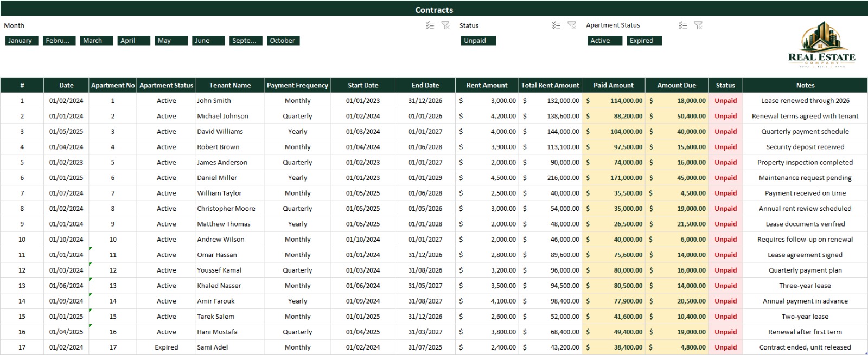Click the Paid Amount column header
868x355 pixels.
click(613, 85)
